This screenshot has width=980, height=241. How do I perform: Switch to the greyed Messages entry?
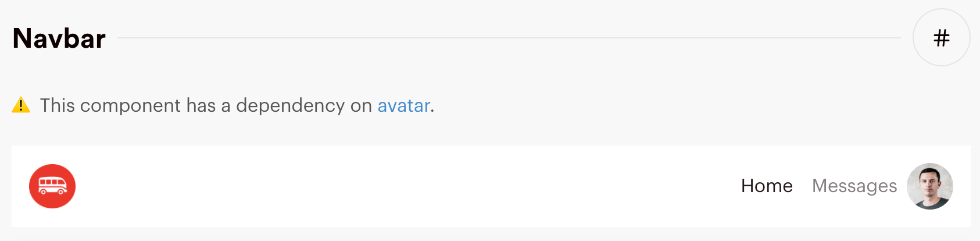(x=854, y=186)
